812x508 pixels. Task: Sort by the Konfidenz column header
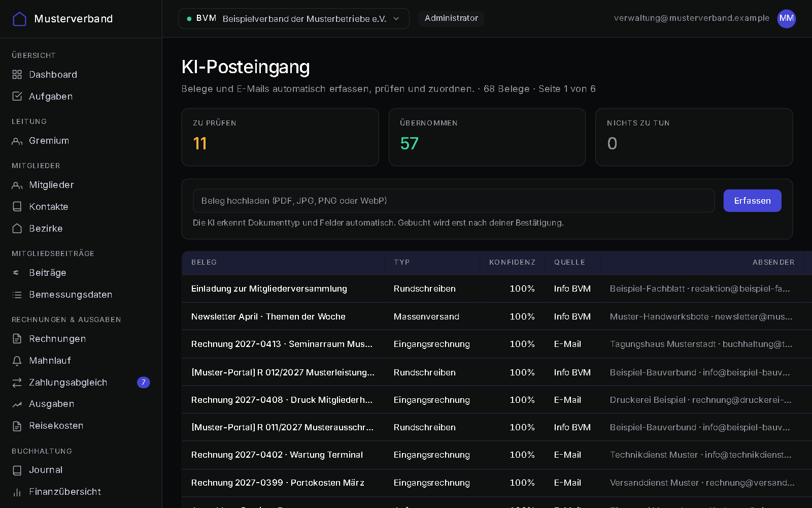click(512, 262)
